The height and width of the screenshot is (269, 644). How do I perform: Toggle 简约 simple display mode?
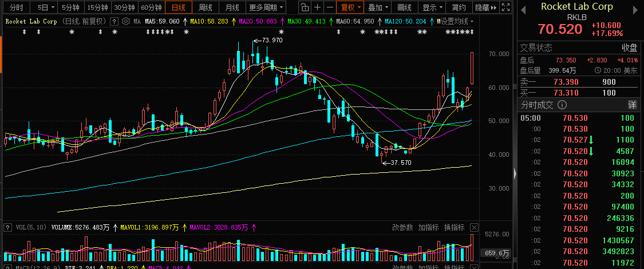pos(459,7)
